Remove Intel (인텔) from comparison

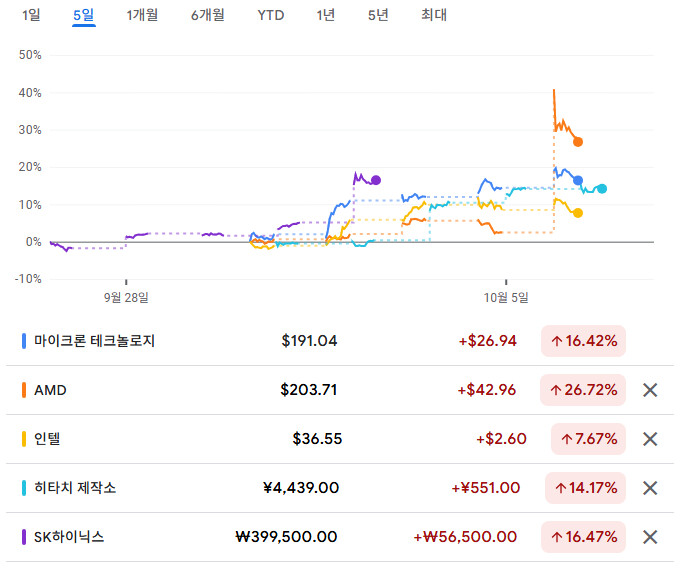coord(650,439)
